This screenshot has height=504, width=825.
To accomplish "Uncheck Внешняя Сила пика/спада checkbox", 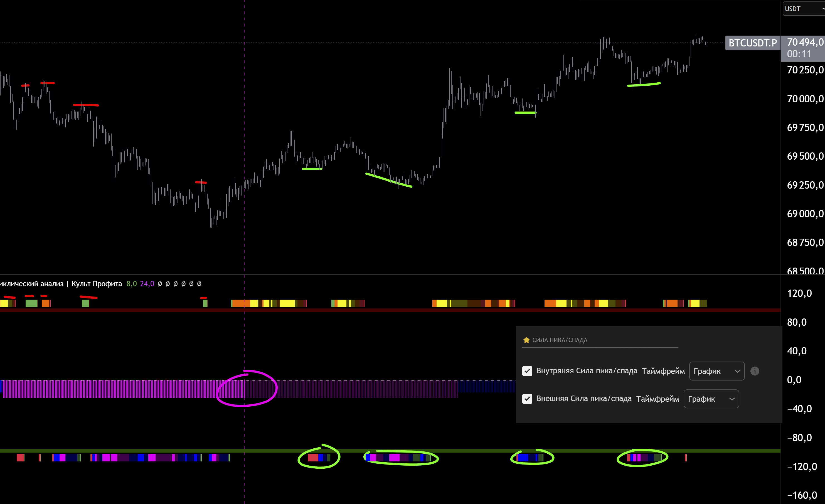I will click(x=527, y=399).
